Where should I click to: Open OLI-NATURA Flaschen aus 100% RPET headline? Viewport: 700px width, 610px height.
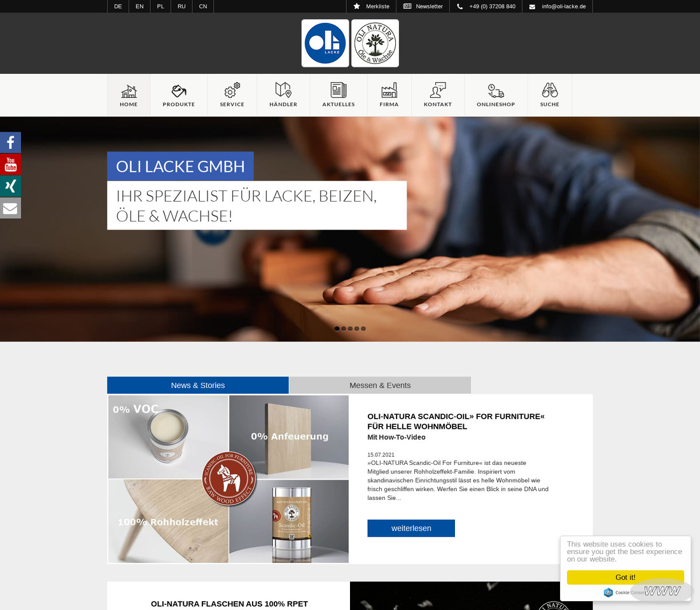(x=230, y=604)
